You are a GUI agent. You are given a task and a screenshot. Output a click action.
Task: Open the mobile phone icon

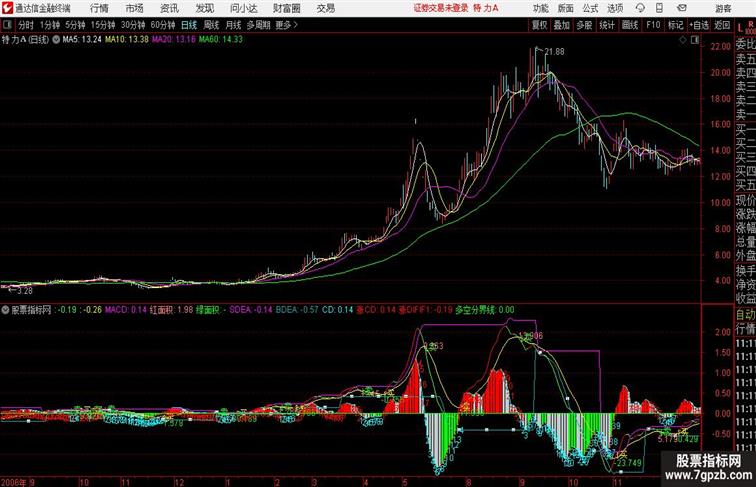tap(659, 8)
